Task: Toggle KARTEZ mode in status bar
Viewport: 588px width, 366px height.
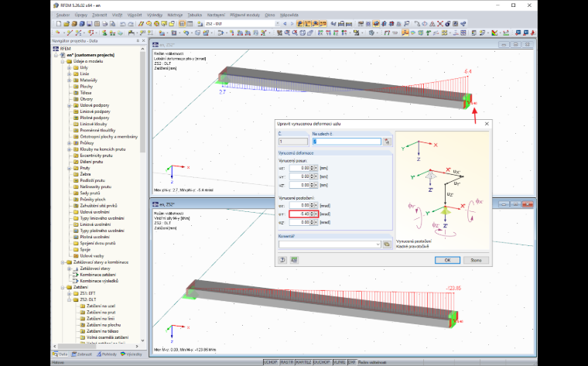Action: (303, 363)
